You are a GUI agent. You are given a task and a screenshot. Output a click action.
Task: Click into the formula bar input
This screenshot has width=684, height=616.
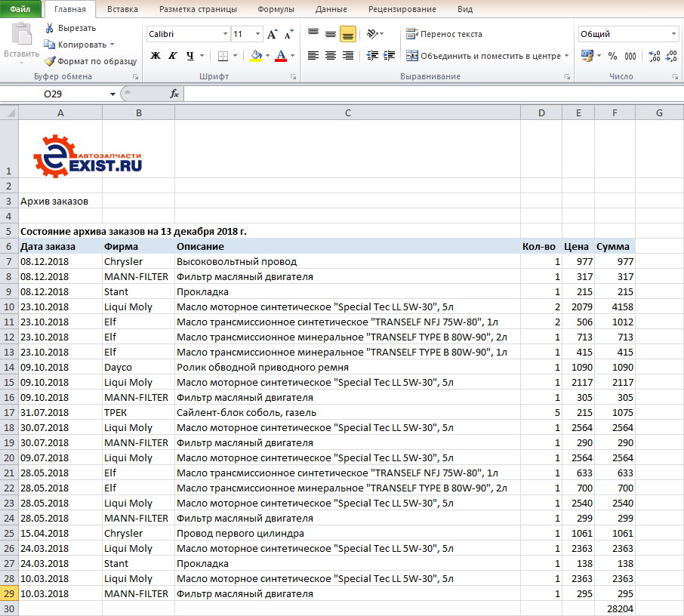tap(433, 94)
